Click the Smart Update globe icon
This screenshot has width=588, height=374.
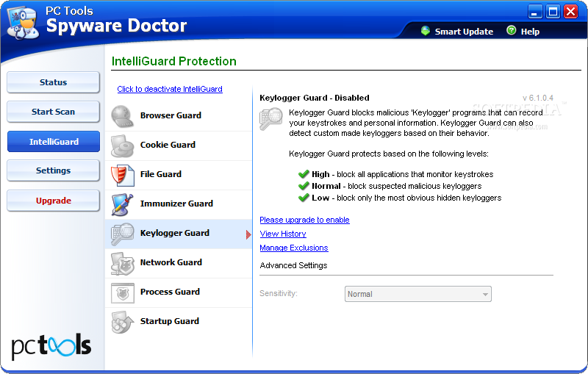pos(426,31)
